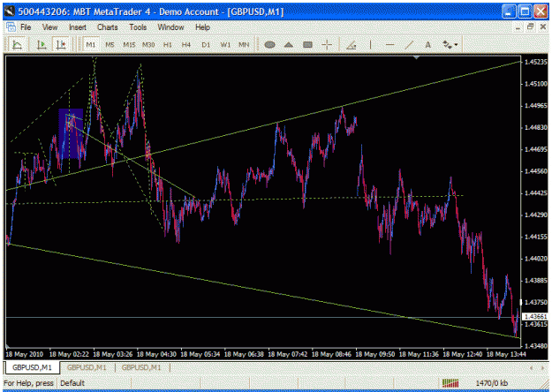Screen dimensions: 552x392
Task: Switch timeframe to D1
Action: click(206, 45)
